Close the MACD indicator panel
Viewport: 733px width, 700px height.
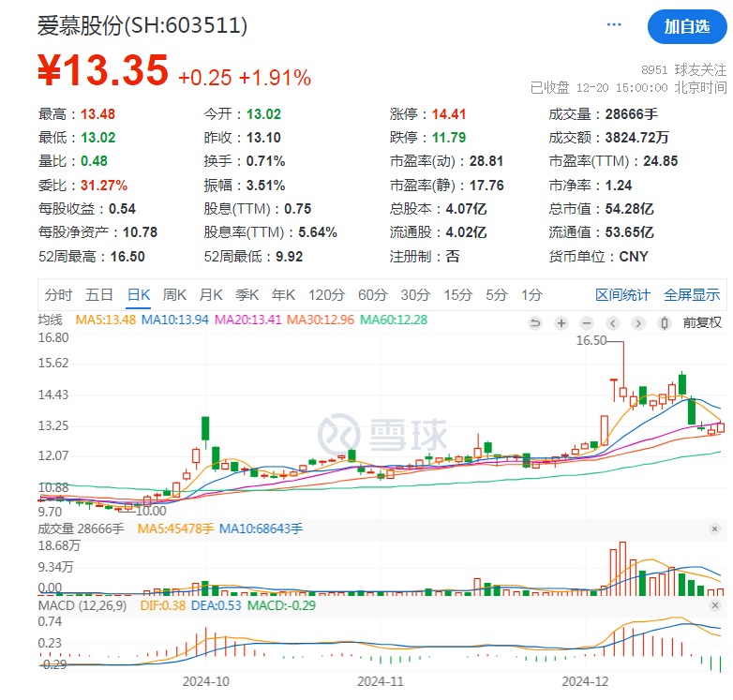(714, 605)
